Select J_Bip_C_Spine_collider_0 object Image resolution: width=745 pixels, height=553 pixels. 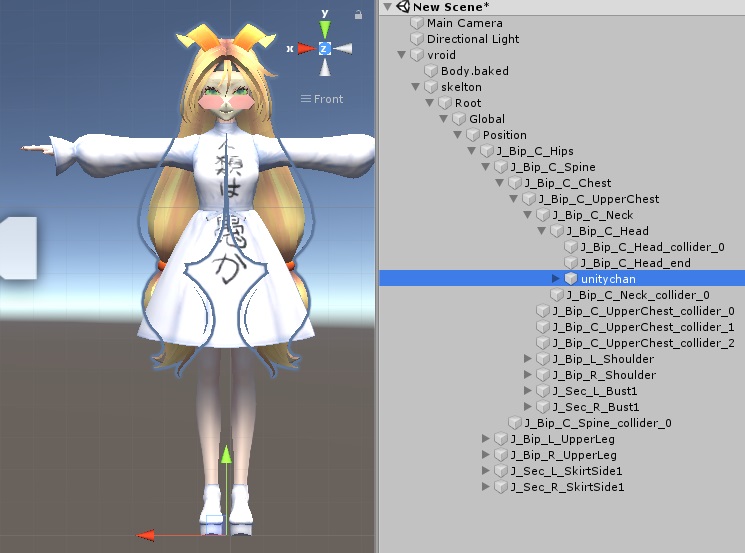coord(598,423)
